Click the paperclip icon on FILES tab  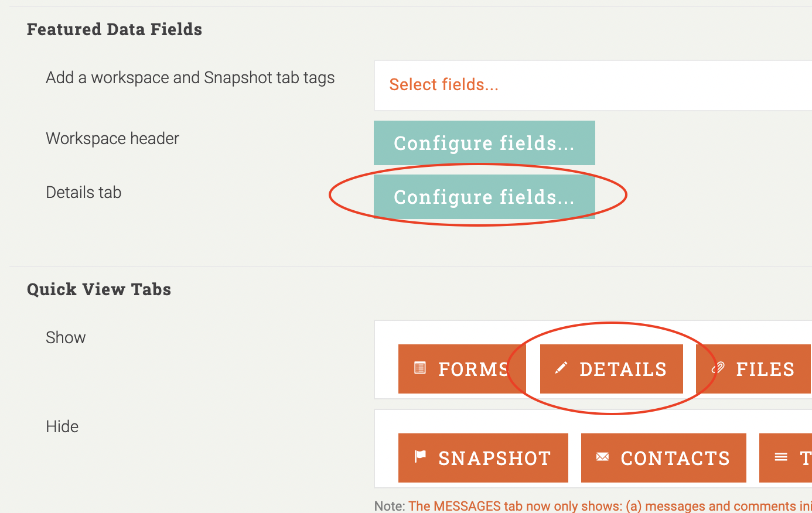point(718,368)
